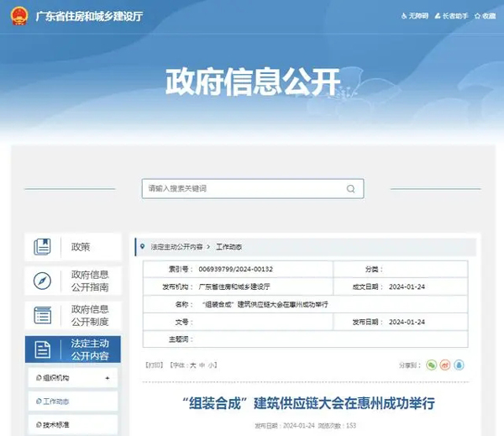Click the list icon for 公开制度

43,315
